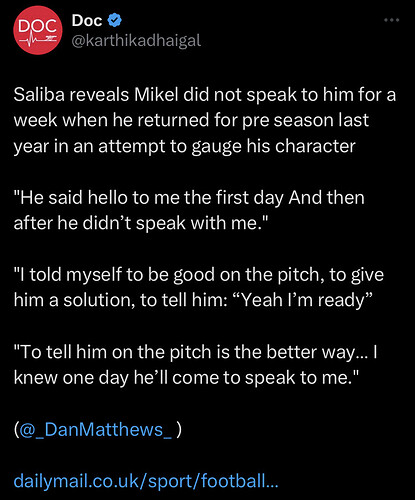Click the DOC lettering inside the red logo
Screen dimensions: 415x500
38,26
